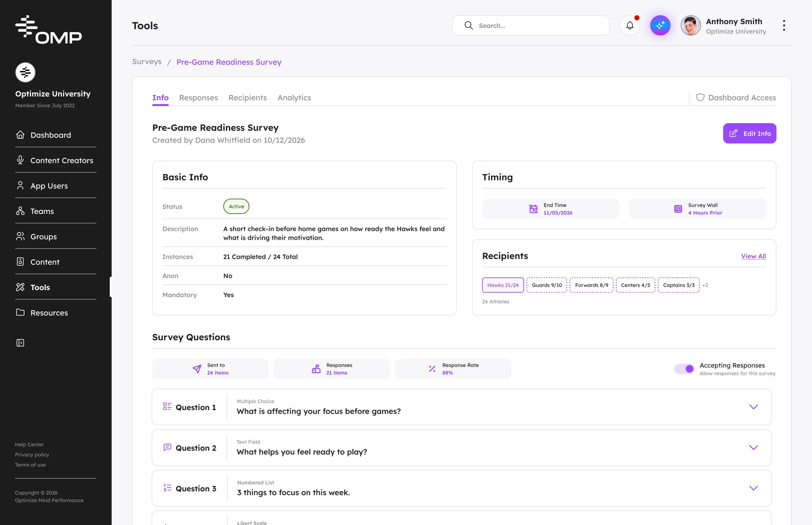Expand Question 1 with its chevron

coord(753,407)
